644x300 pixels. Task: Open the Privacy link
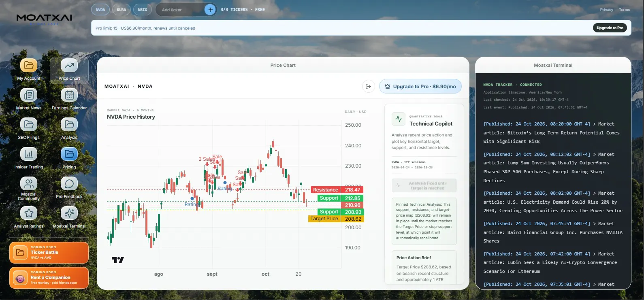(606, 10)
